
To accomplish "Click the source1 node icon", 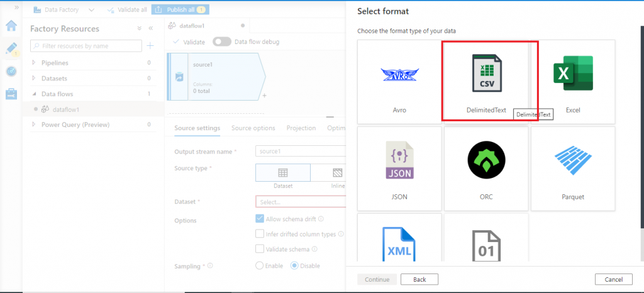I will tap(179, 77).
